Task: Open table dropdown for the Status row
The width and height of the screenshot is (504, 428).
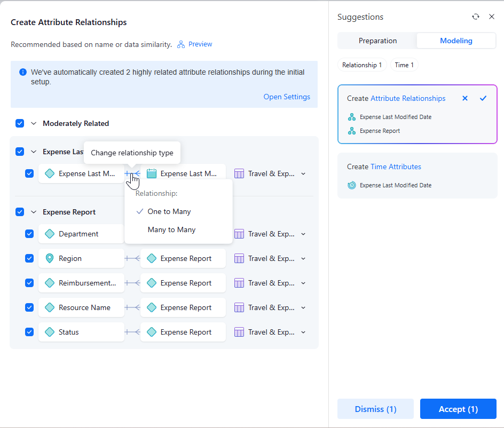Action: pyautogui.click(x=303, y=332)
